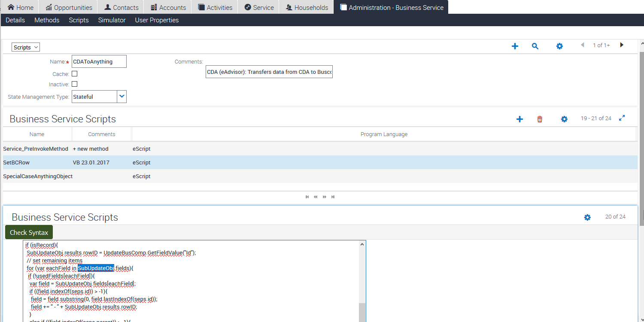This screenshot has height=322, width=644.
Task: Click the plus icon in Business Service Scripts list
Action: coord(519,119)
